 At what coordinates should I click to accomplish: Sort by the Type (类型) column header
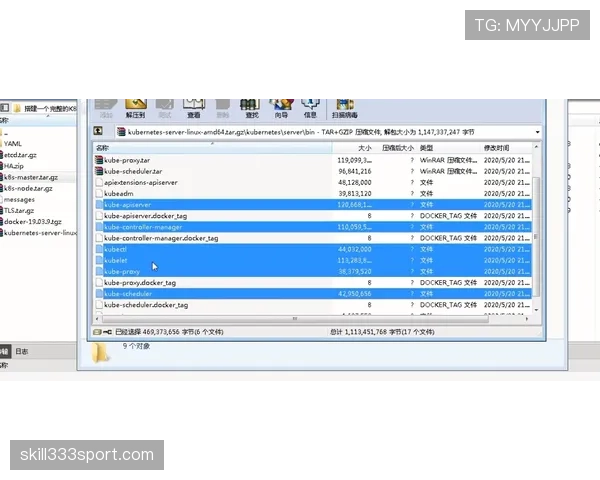point(448,148)
